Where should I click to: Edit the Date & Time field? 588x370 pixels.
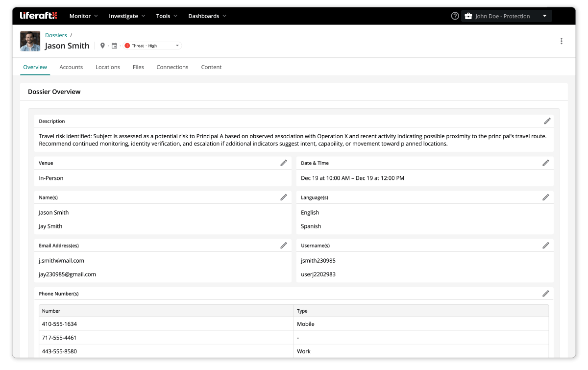point(545,163)
